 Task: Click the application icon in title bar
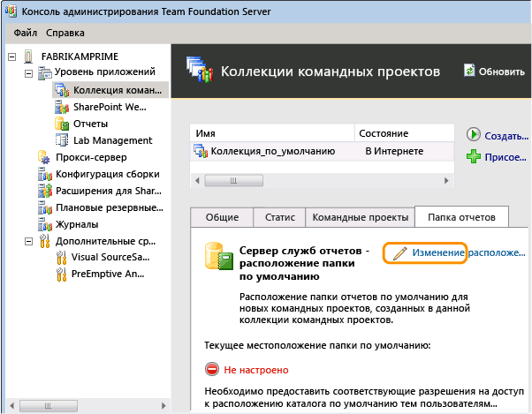pos(11,11)
